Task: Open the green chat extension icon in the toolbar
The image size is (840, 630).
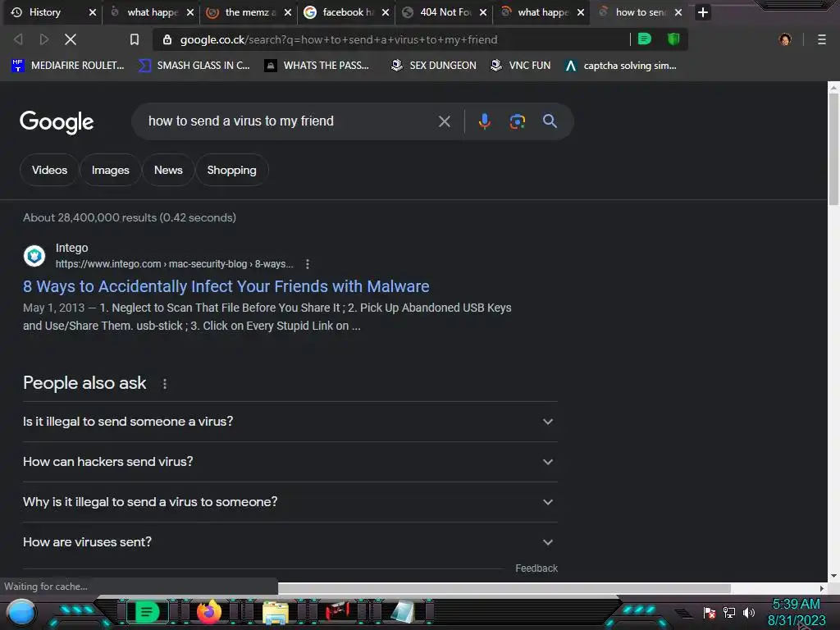Action: tap(645, 39)
